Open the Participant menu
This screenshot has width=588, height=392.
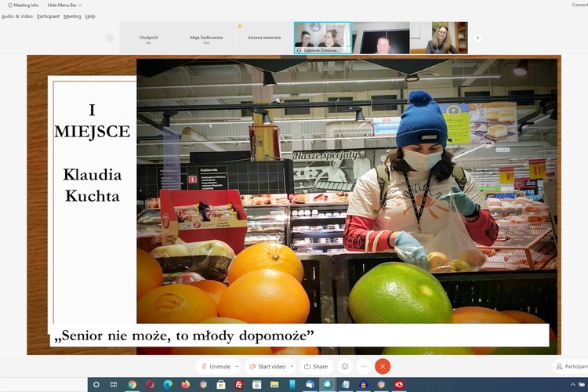point(48,16)
